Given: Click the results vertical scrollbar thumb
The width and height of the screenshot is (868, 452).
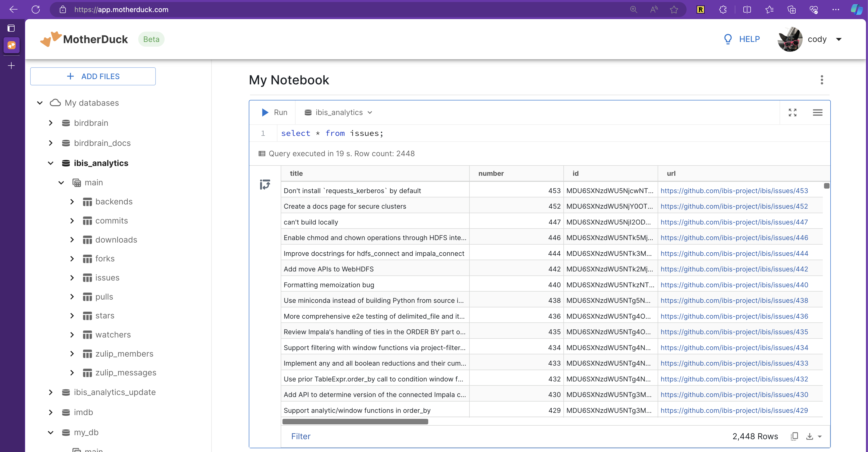Looking at the screenshot, I should (x=827, y=186).
